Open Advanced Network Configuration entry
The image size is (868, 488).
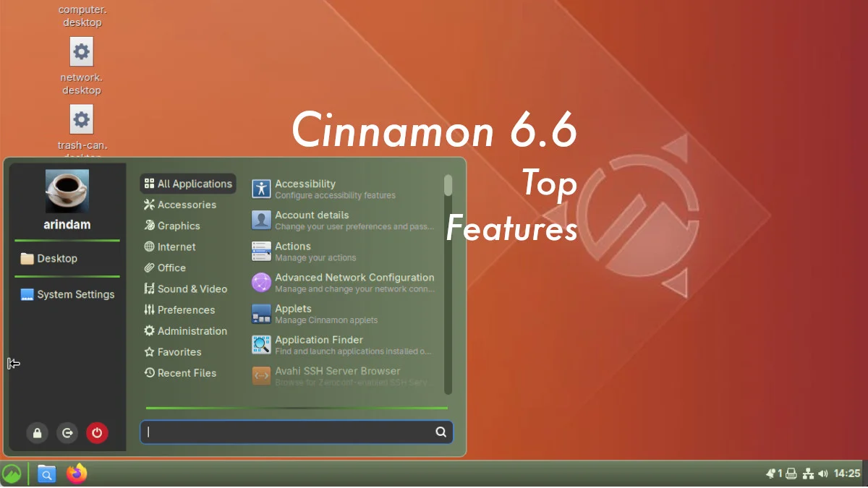(354, 283)
